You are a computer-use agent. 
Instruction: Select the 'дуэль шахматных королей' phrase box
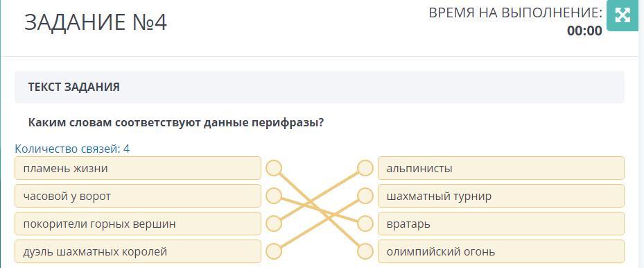[x=138, y=251]
